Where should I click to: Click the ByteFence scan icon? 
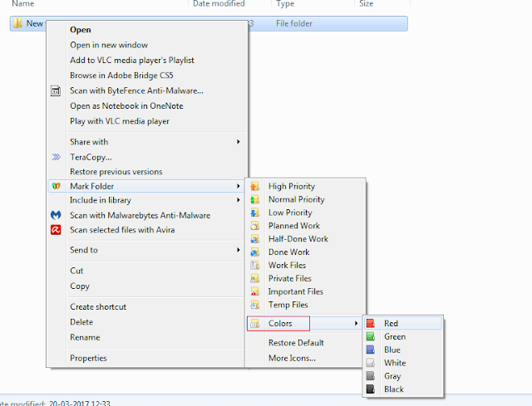pos(56,90)
